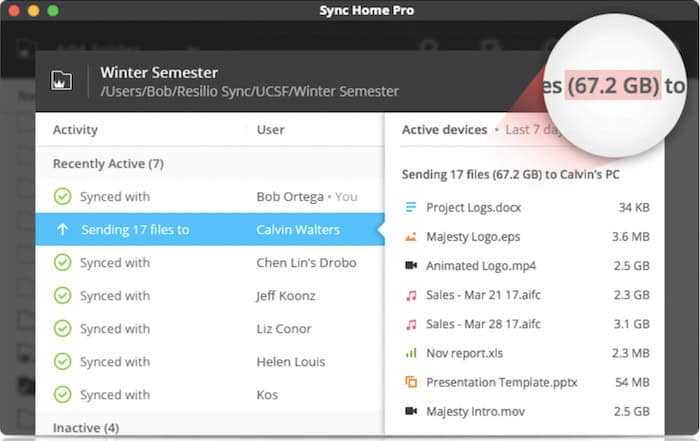Click the Winter Semester folder crown icon
This screenshot has height=441, width=700.
point(61,81)
